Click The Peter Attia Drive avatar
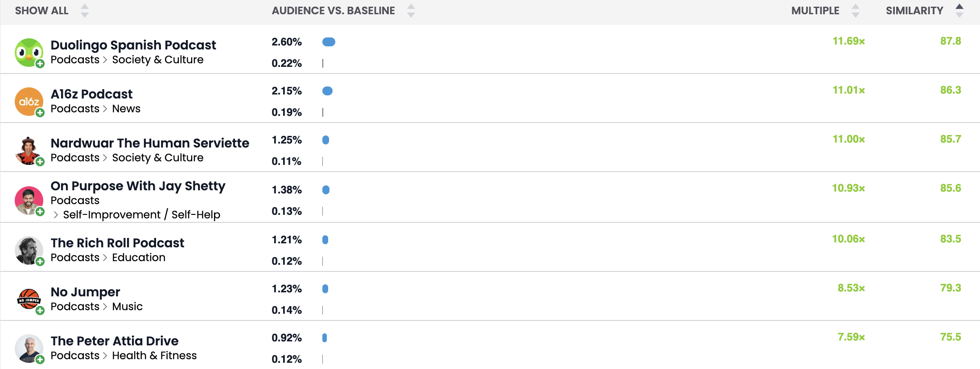Image resolution: width=980 pixels, height=369 pixels. click(29, 348)
